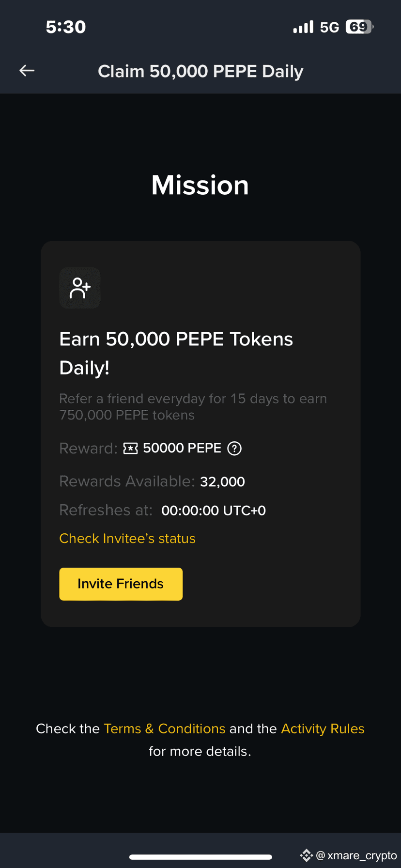401x868 pixels.
Task: View the Activity Rules link
Action: (323, 728)
